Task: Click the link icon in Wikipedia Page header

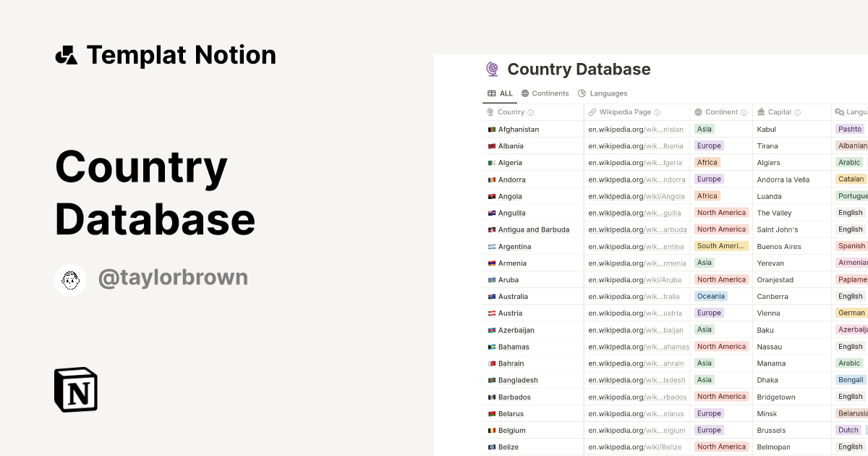Action: click(592, 111)
